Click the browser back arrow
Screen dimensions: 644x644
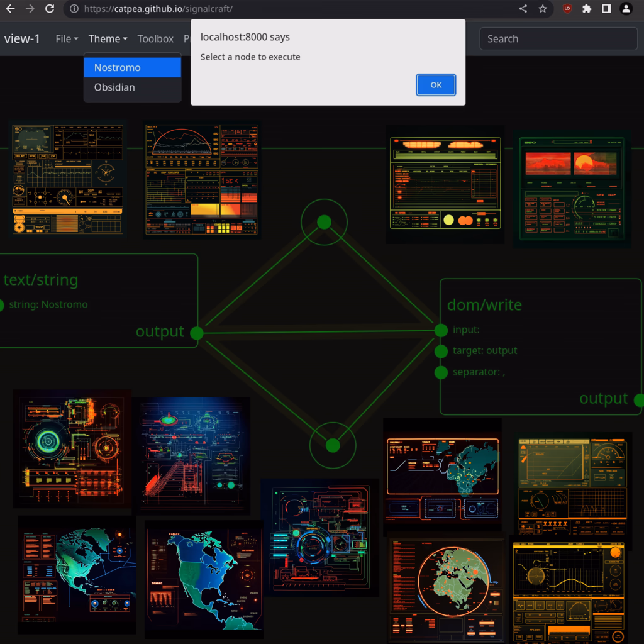[x=11, y=9]
